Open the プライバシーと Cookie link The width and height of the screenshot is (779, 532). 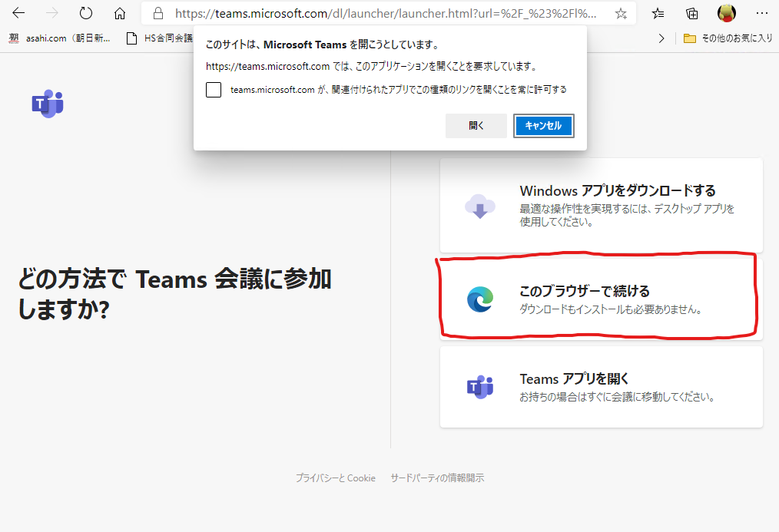[x=336, y=477]
